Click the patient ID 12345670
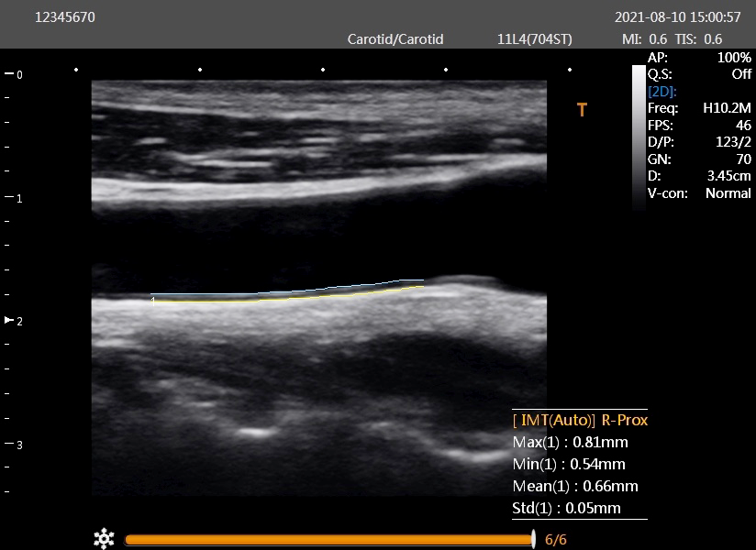756x550 pixels. point(64,17)
